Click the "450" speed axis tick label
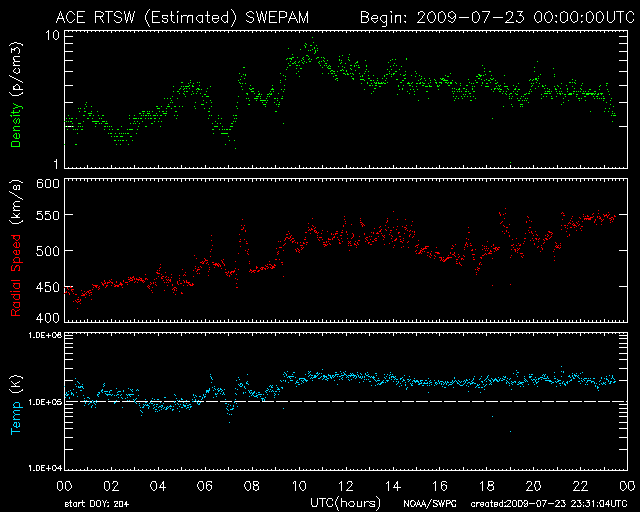 coord(47,287)
